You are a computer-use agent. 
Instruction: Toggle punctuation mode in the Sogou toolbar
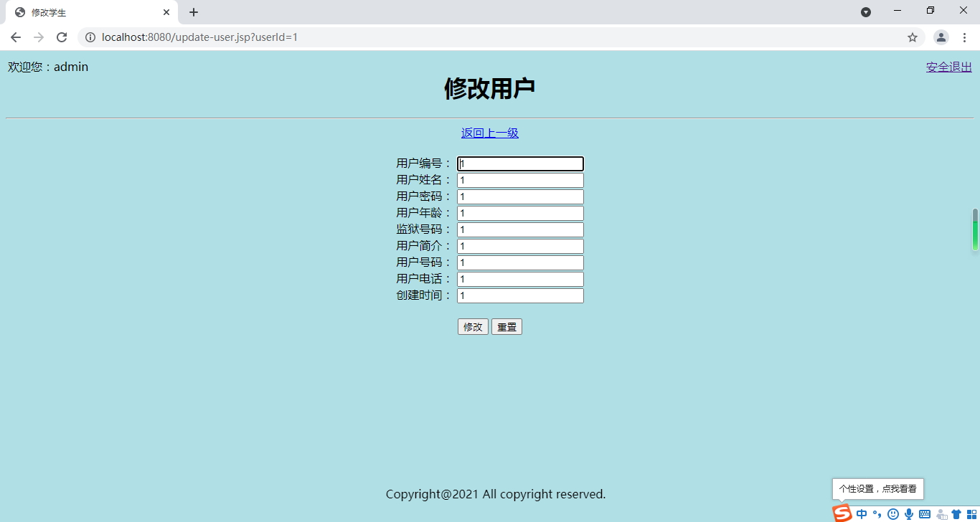pos(877,514)
